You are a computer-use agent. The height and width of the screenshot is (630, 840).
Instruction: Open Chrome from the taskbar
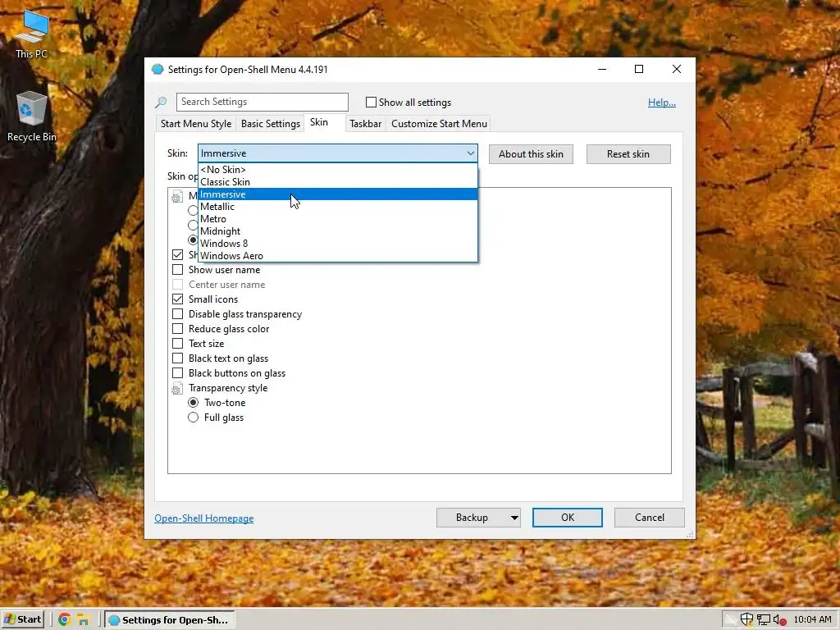(x=64, y=619)
